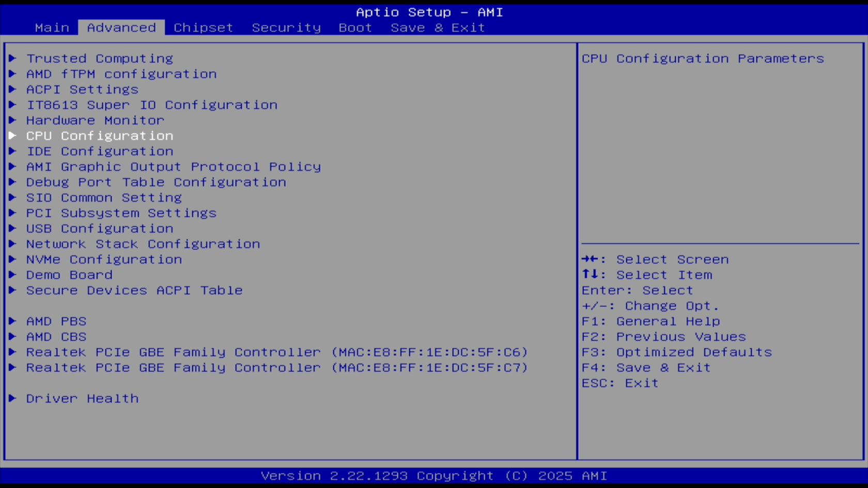Open Hardware Monitor submenu
This screenshot has width=868, height=488.
pos(96,120)
